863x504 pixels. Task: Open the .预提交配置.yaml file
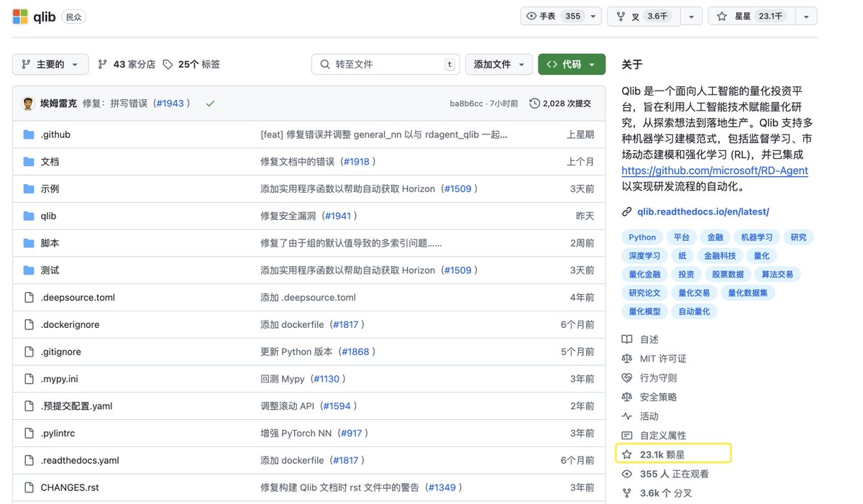click(77, 406)
